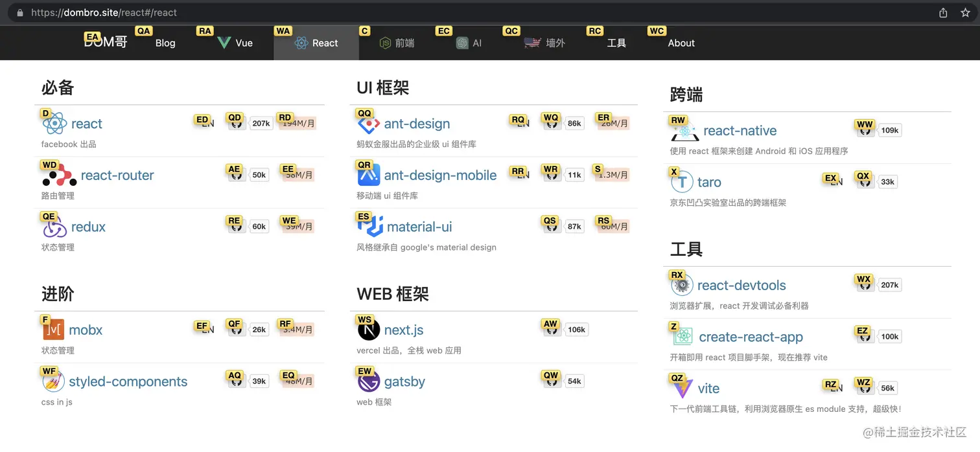Click the ant-design-mobile logo icon
Image resolution: width=980 pixels, height=452 pixels.
pos(368,175)
